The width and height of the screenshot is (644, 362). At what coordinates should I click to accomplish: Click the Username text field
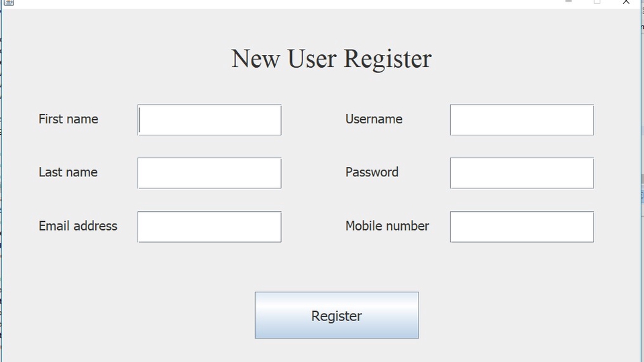point(521,120)
